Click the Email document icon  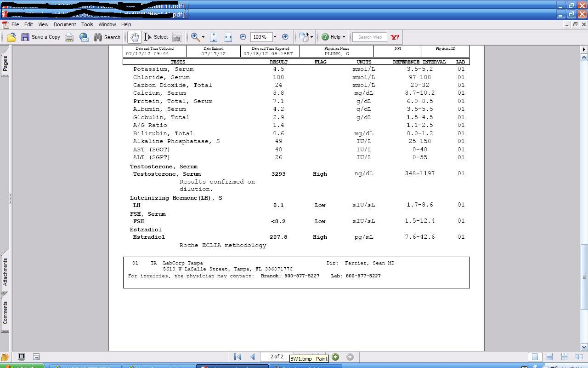pos(84,37)
